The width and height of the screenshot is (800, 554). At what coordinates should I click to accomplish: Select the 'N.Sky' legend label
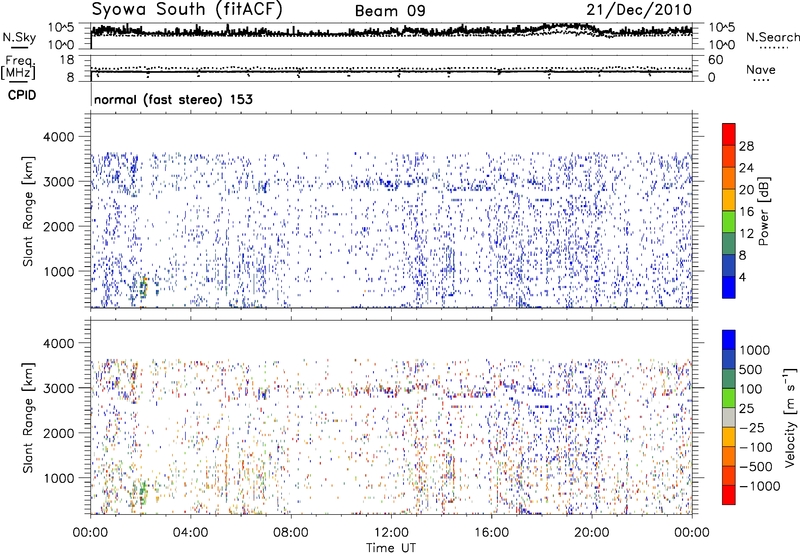click(19, 37)
